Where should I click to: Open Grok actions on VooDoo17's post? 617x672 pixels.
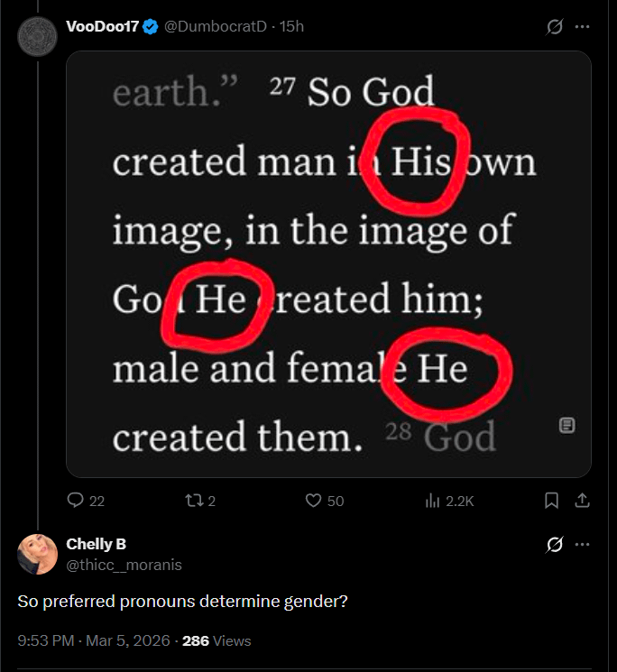555,27
